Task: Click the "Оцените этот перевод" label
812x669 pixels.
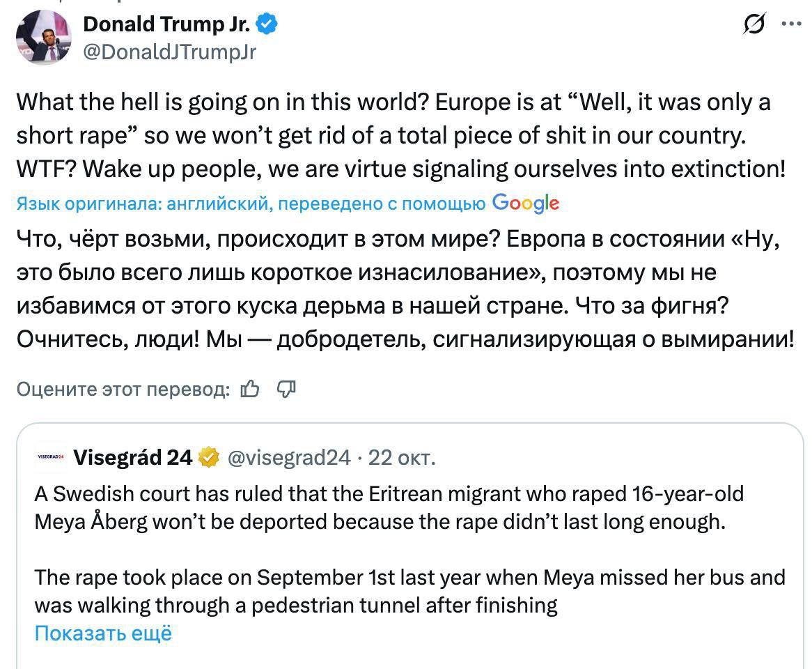Action: [x=123, y=389]
